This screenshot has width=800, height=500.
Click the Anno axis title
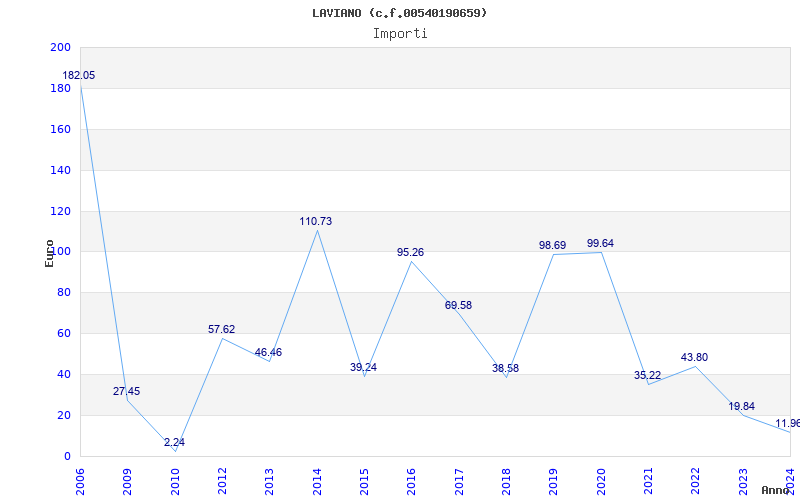click(775, 490)
